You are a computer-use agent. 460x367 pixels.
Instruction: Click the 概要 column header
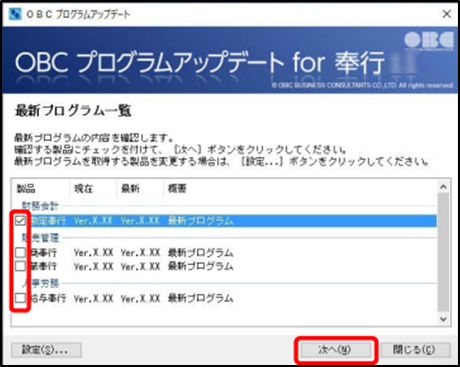[x=177, y=189]
